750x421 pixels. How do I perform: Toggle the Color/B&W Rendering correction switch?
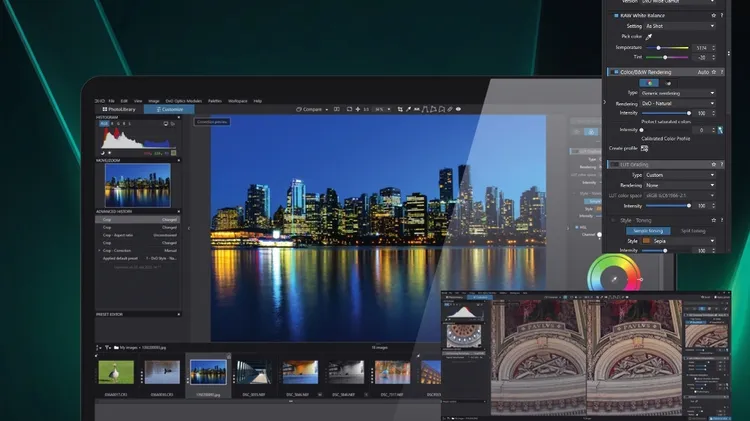[614, 72]
